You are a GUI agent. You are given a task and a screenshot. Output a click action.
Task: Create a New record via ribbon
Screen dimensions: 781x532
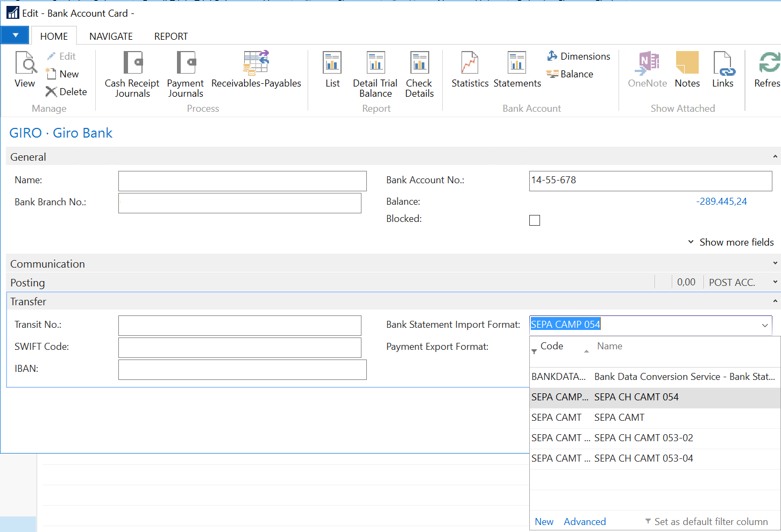tap(62, 74)
